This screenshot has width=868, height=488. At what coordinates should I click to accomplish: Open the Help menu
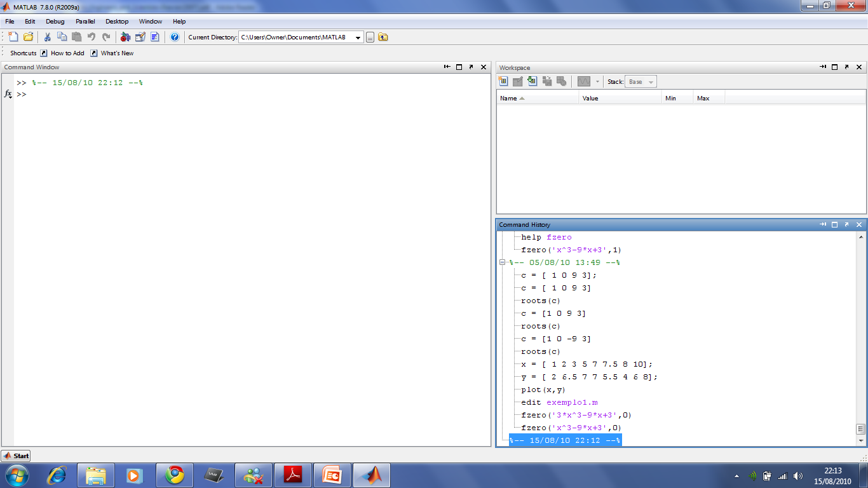(x=179, y=21)
